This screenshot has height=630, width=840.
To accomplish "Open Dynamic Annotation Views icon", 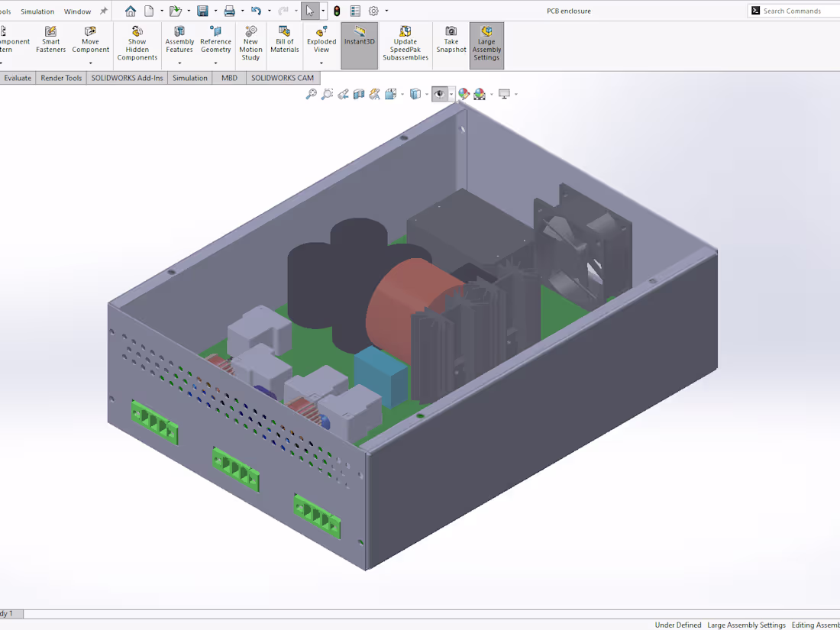I will tap(374, 94).
